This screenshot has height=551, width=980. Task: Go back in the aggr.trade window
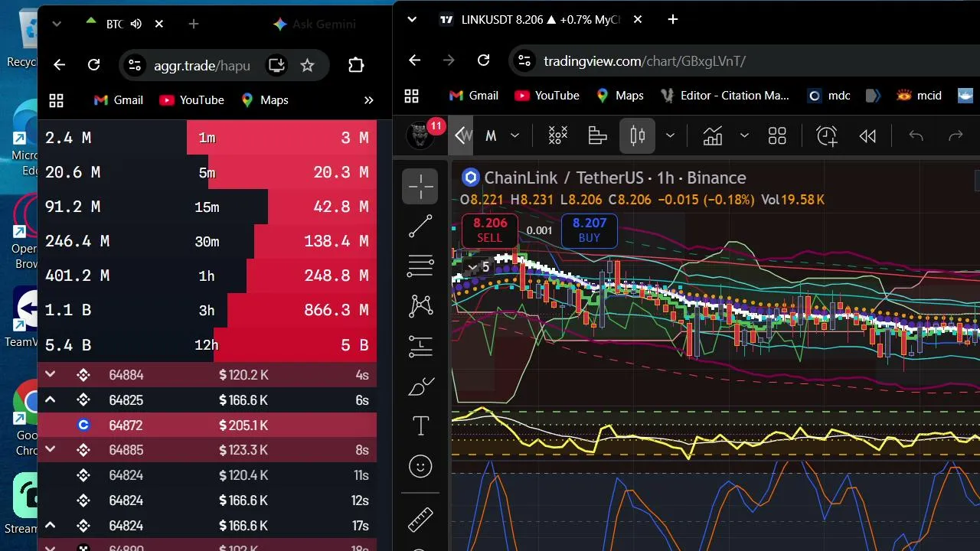pos(60,65)
